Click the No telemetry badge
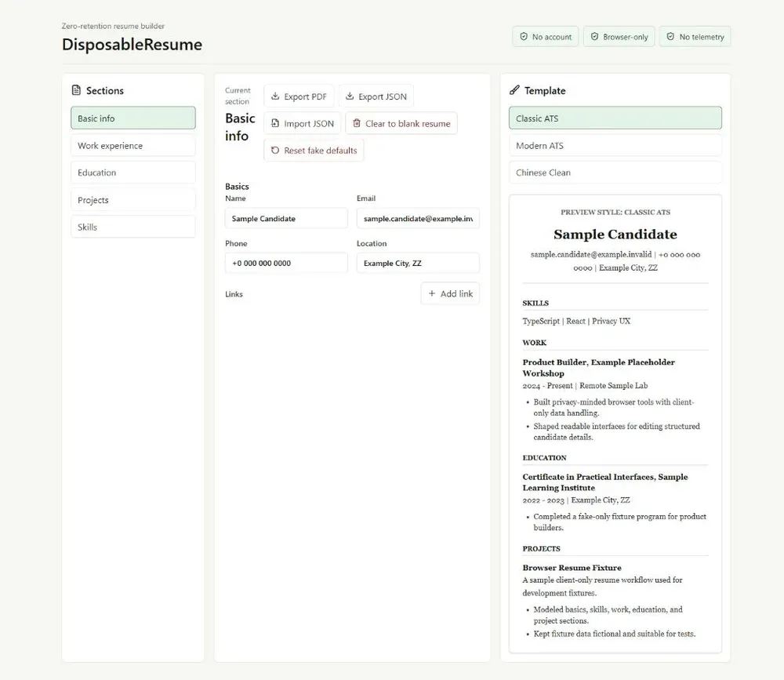784x680 pixels. (695, 37)
